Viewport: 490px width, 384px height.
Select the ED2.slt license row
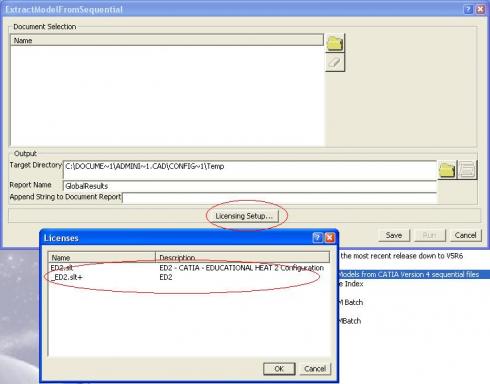click(189, 268)
